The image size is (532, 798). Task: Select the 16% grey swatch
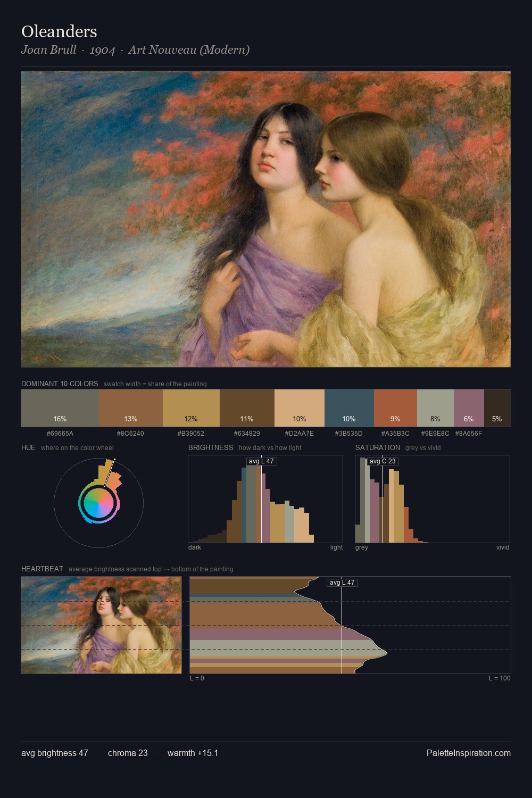point(60,408)
